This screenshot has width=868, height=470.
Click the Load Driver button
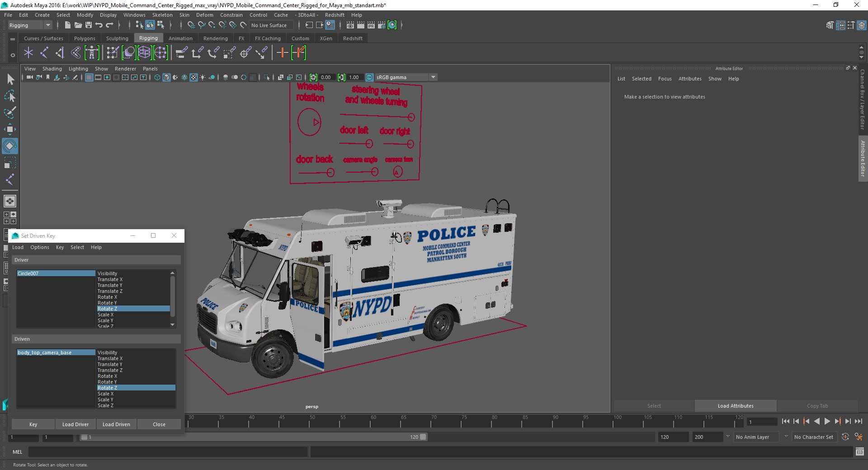pyautogui.click(x=75, y=424)
